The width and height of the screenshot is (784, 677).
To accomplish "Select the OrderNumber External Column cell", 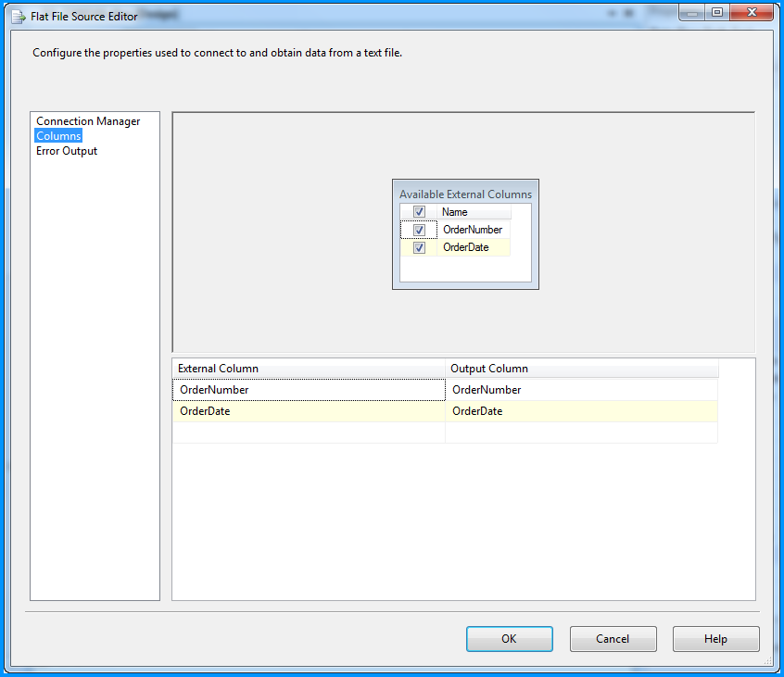I will point(309,390).
